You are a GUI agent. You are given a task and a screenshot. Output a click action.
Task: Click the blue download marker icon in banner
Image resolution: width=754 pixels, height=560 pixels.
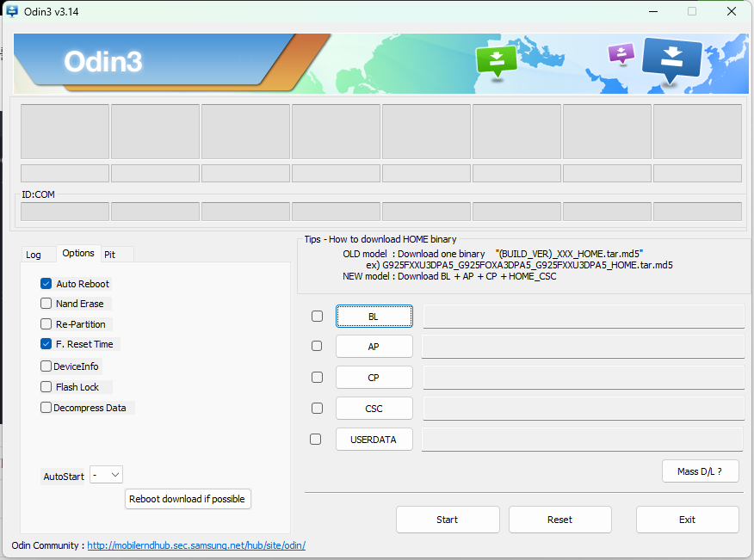[x=671, y=60]
